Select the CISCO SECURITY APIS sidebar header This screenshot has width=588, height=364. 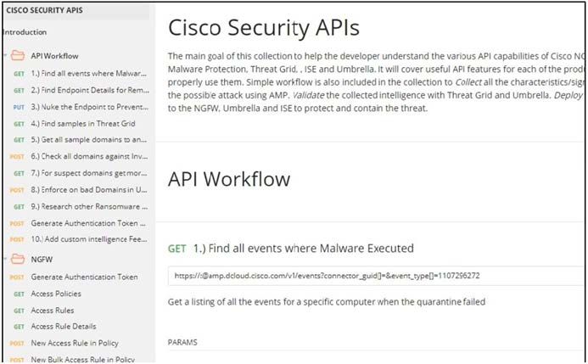coord(42,11)
